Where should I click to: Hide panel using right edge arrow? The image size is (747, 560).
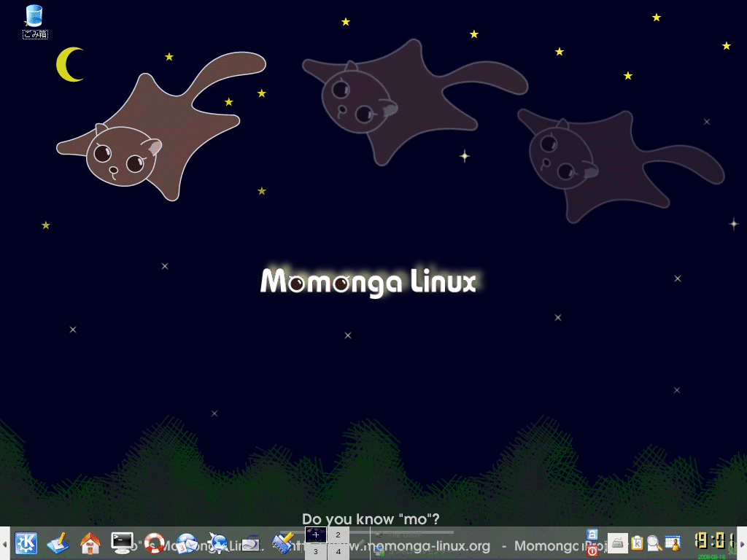[742, 543]
